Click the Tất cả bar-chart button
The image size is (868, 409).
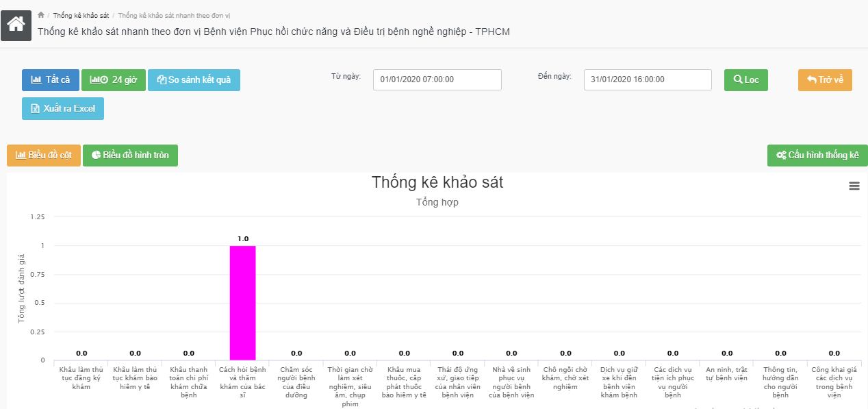click(x=51, y=79)
